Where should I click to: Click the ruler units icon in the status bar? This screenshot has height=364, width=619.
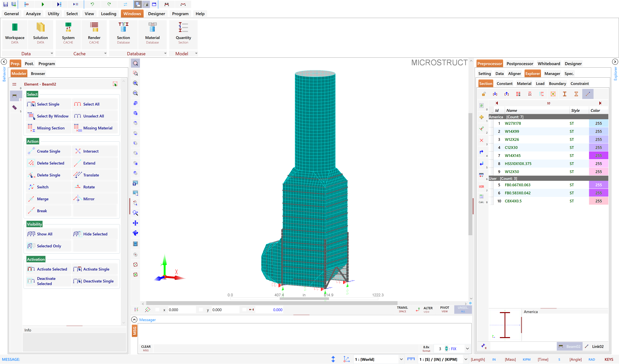[411, 359]
